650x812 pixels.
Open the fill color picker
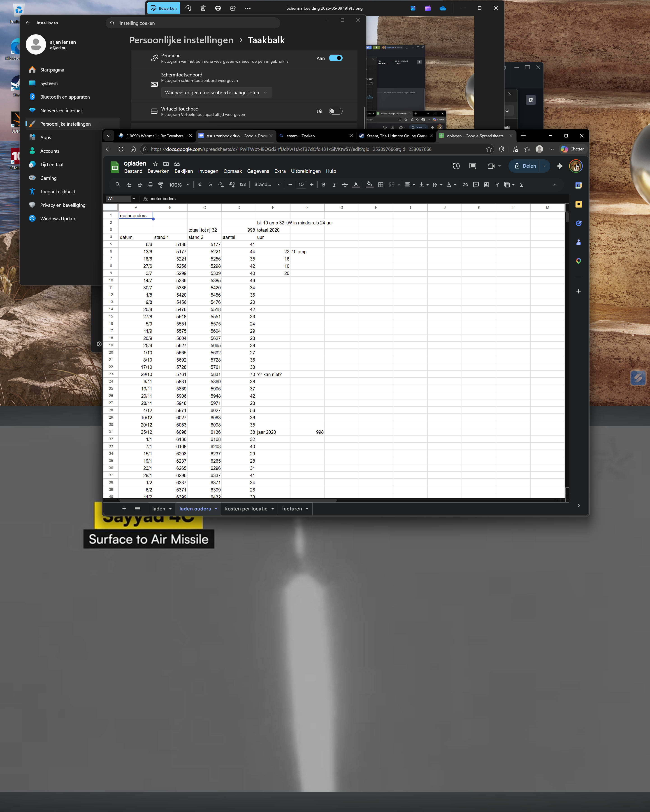point(370,185)
